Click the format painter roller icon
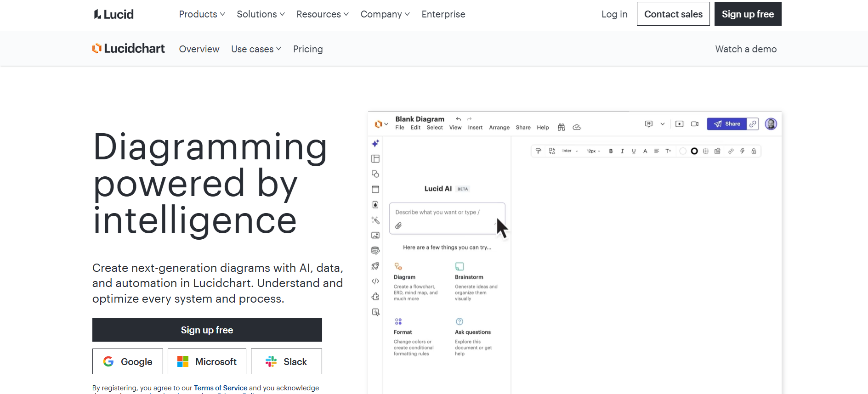Screen dimensions: 868x394 coord(539,151)
